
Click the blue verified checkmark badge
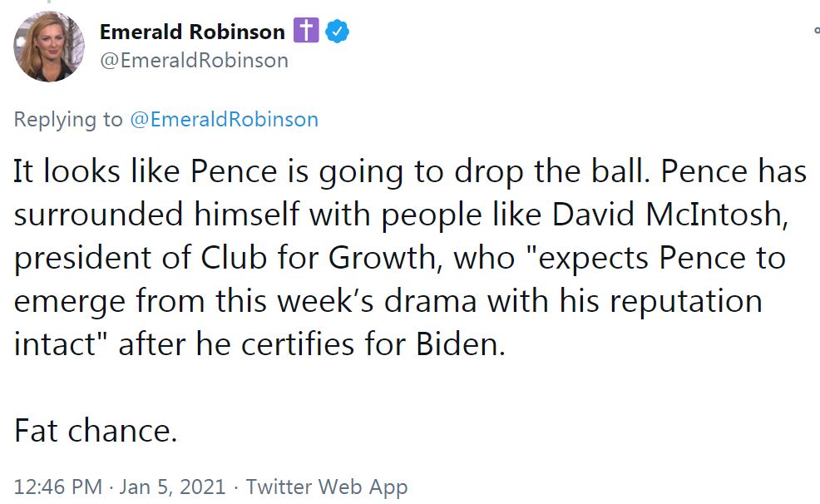click(x=336, y=32)
